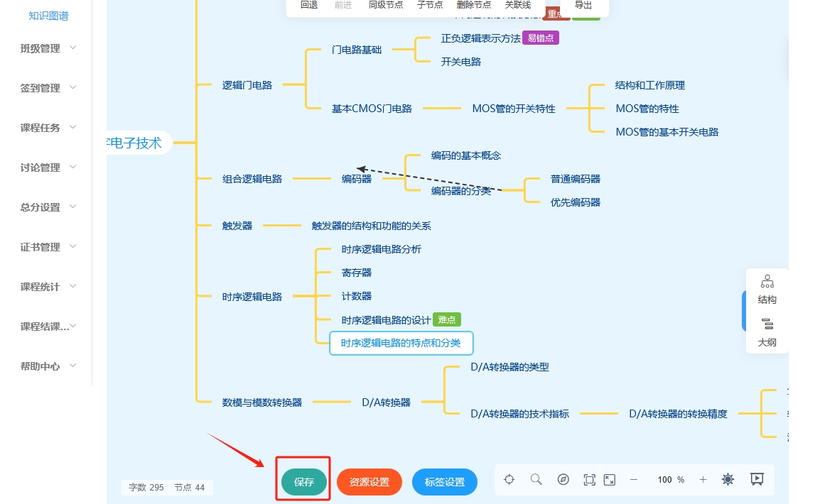815x504 pixels.
Task: Click the purple 易错点 tag
Action: point(541,38)
